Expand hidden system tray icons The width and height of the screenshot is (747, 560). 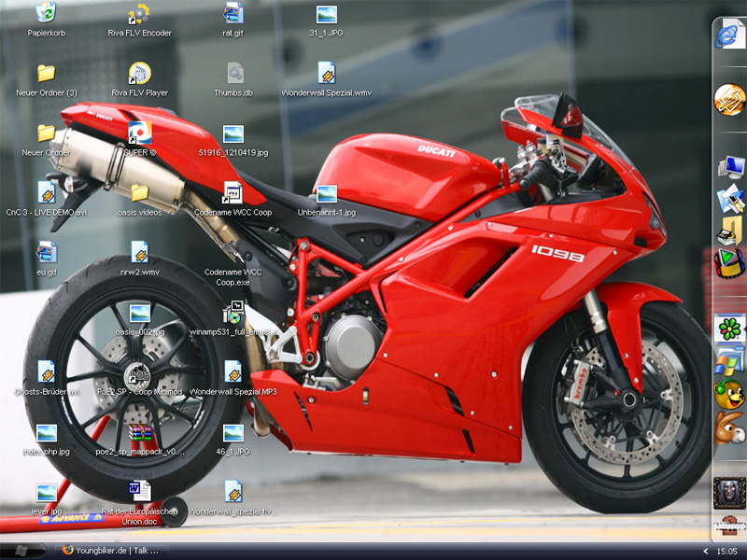coord(706,551)
